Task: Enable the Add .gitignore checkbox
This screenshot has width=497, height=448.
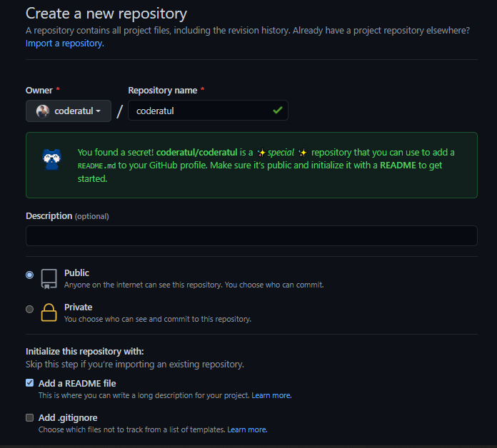Action: tap(29, 417)
